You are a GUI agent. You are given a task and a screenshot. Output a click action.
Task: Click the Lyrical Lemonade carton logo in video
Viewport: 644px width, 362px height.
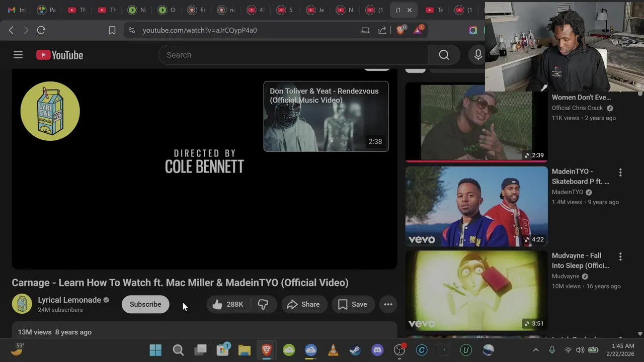tap(50, 111)
